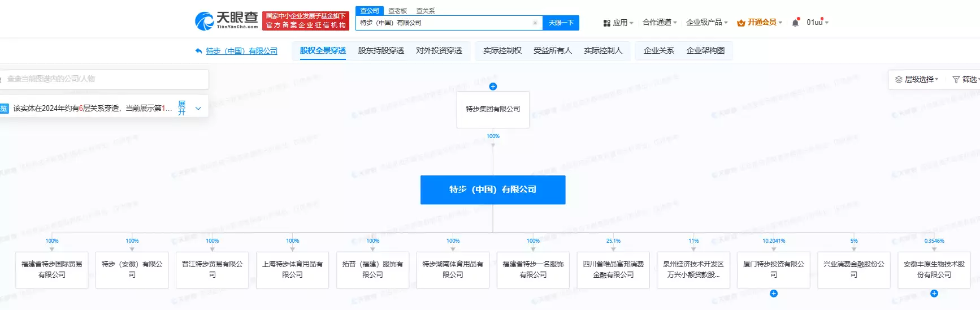Open 厦门特步投资有限公司 node
Image resolution: width=980 pixels, height=310 pixels.
click(774, 270)
